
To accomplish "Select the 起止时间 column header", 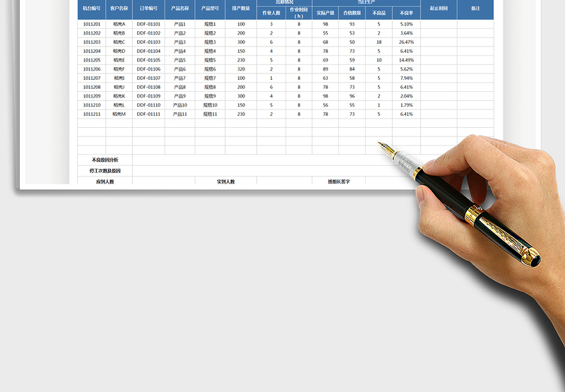I will (439, 9).
